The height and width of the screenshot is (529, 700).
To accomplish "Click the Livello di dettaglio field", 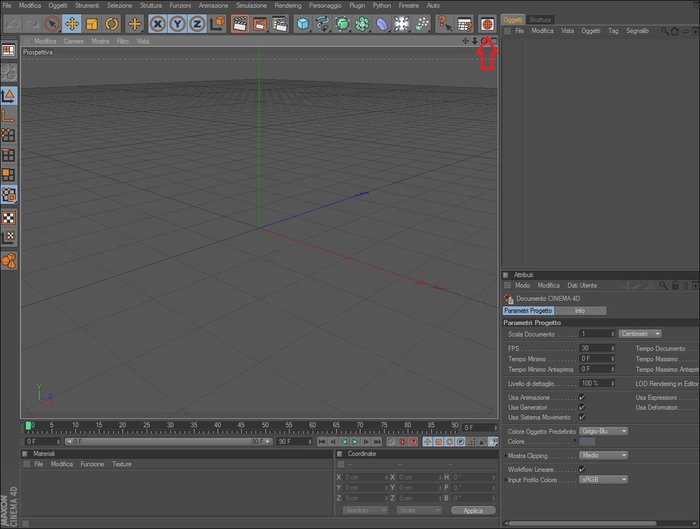I will point(597,383).
